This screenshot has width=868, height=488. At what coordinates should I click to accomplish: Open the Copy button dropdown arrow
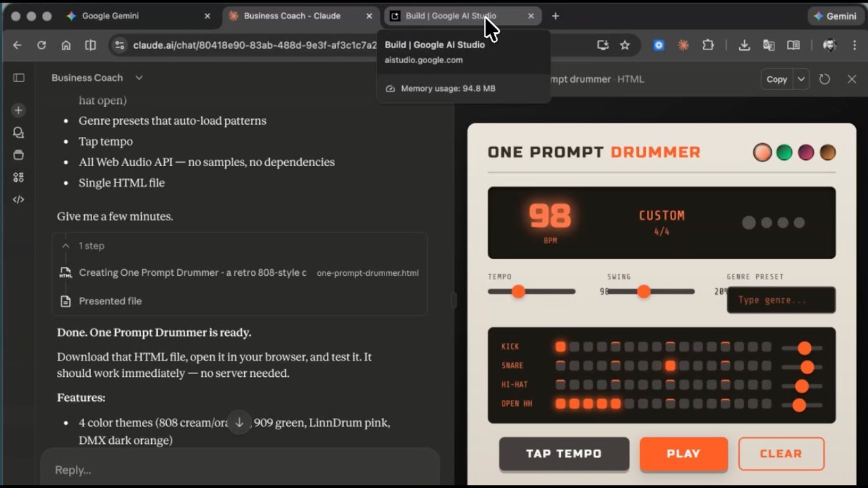(801, 79)
